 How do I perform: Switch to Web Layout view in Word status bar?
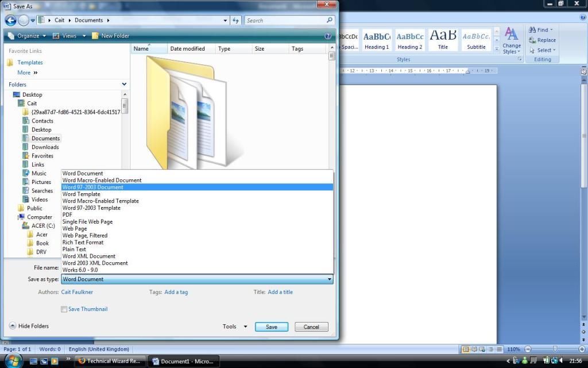[x=482, y=349]
